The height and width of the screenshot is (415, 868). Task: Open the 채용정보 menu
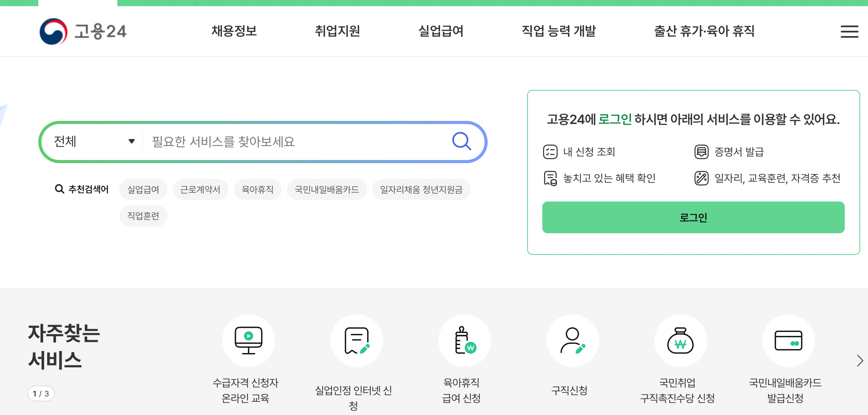tap(234, 31)
